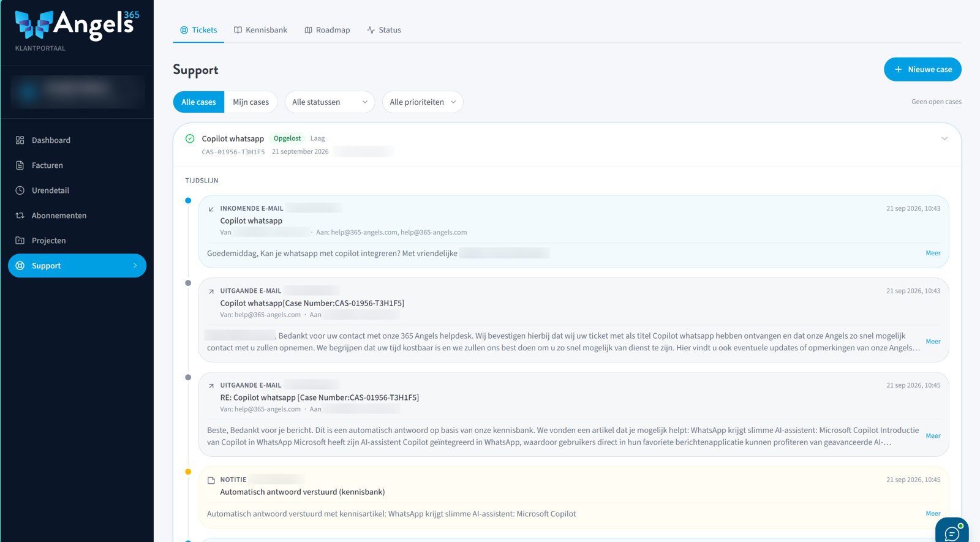The height and width of the screenshot is (542, 980).
Task: Open the Dashboard grid icon
Action: tap(20, 140)
